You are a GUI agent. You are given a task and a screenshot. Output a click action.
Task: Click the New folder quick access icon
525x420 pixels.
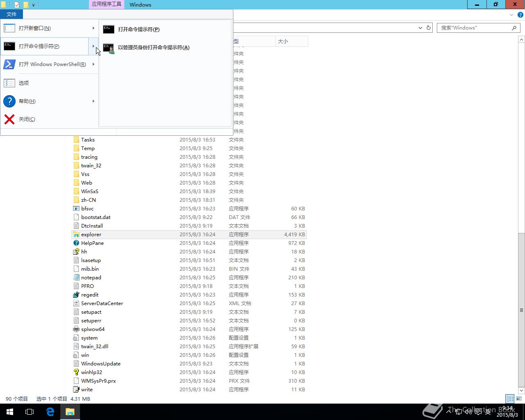pyautogui.click(x=26, y=5)
